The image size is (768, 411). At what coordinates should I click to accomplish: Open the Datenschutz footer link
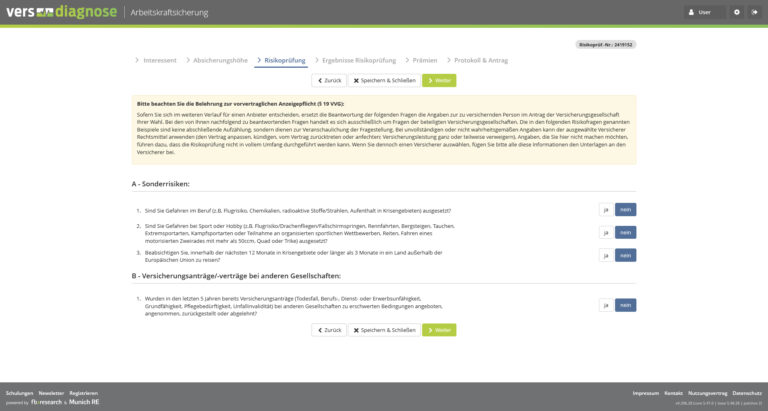(746, 393)
